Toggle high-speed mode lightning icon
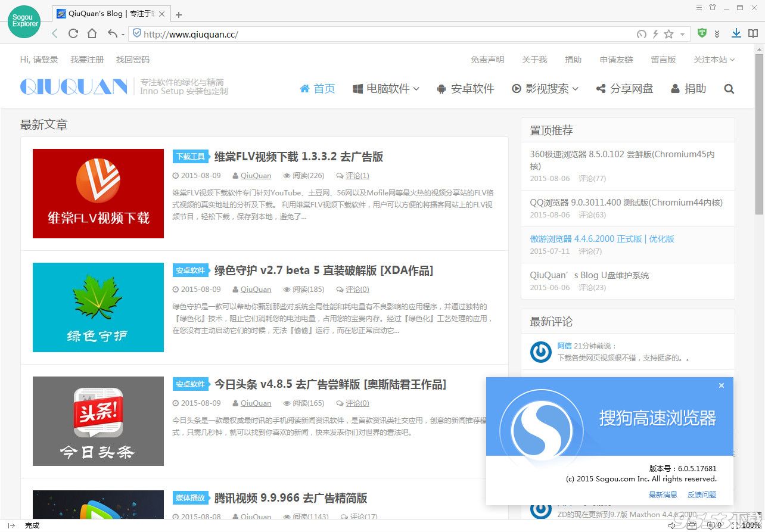The width and height of the screenshot is (765, 532). point(656,34)
